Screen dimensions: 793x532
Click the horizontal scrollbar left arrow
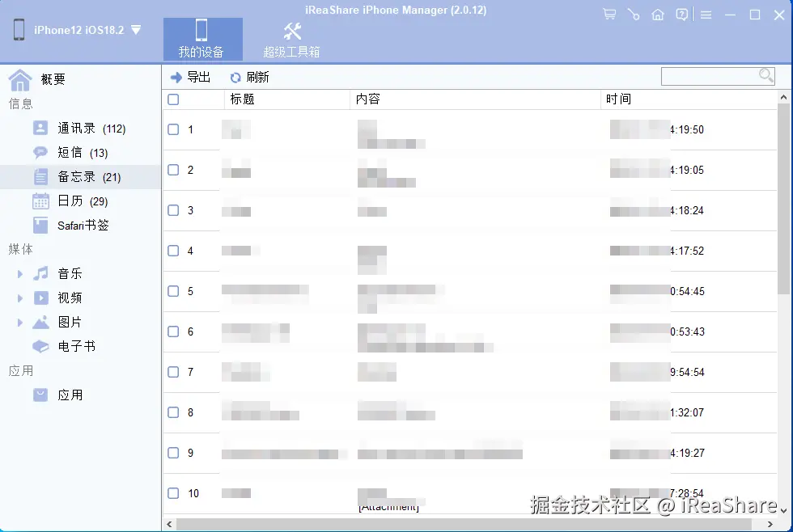click(169, 524)
